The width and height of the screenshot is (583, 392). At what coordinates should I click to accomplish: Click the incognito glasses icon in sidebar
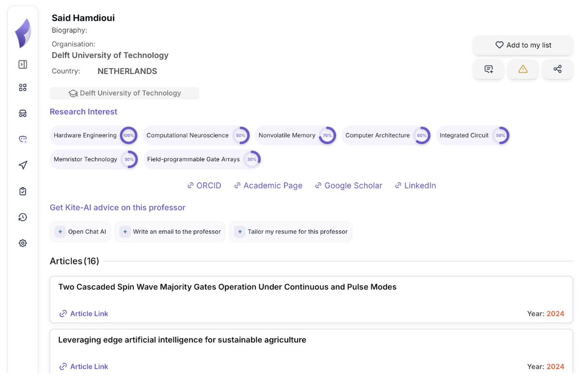pyautogui.click(x=23, y=114)
